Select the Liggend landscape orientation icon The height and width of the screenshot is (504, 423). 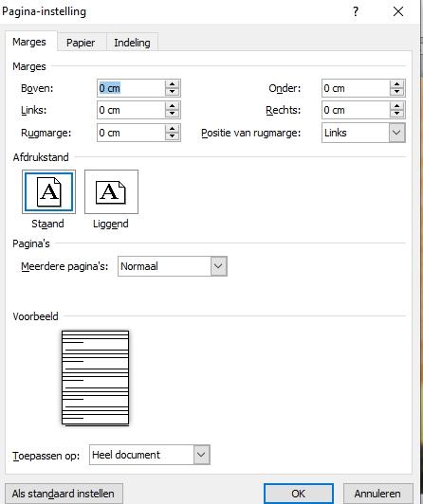(111, 192)
